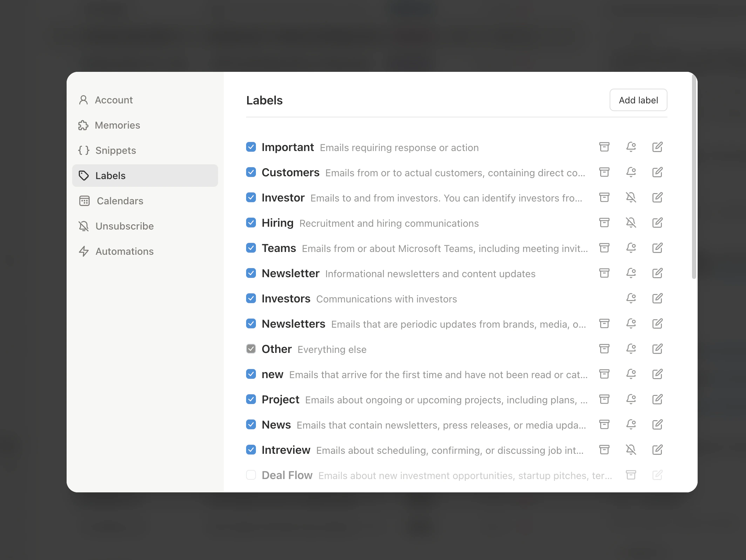Toggle the Other label checkbox

coord(251,349)
